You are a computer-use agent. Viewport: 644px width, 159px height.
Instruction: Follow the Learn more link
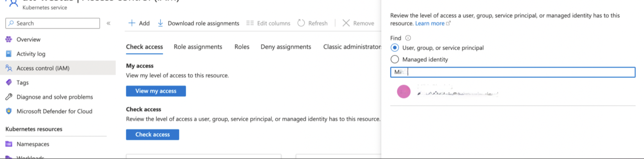pyautogui.click(x=430, y=23)
